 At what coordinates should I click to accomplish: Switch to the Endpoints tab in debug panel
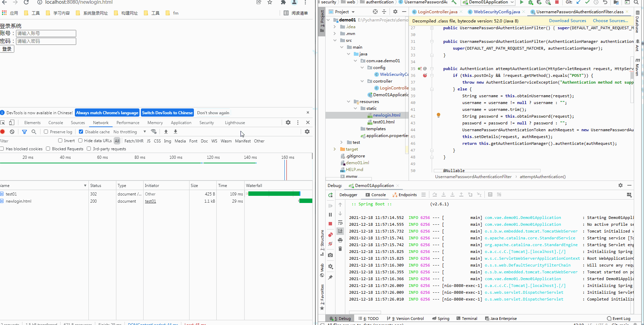pos(404,195)
